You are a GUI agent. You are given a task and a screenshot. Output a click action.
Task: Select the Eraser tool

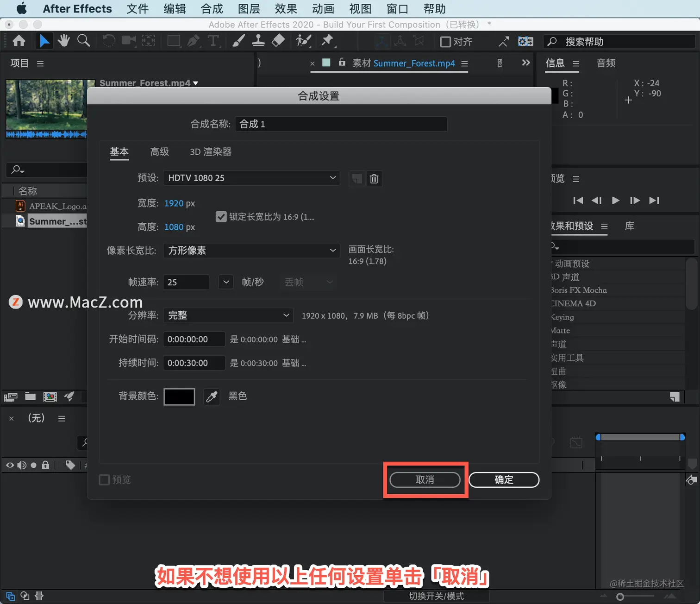pos(278,41)
